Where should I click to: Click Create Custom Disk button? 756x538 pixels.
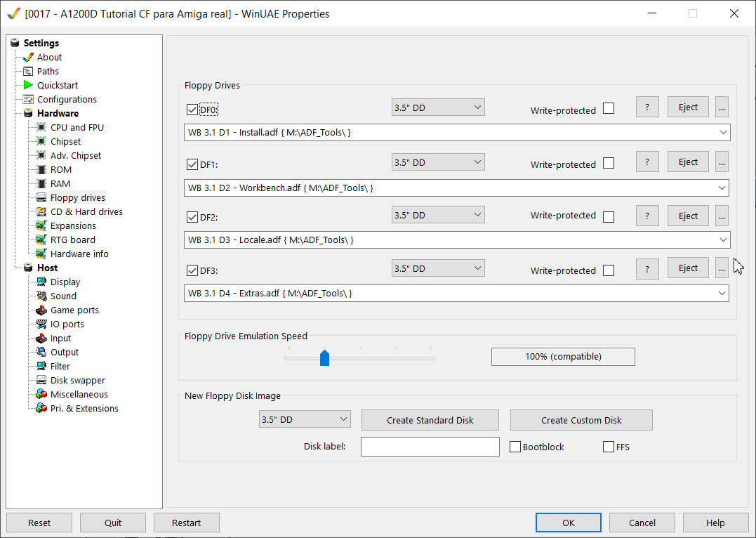(x=581, y=420)
